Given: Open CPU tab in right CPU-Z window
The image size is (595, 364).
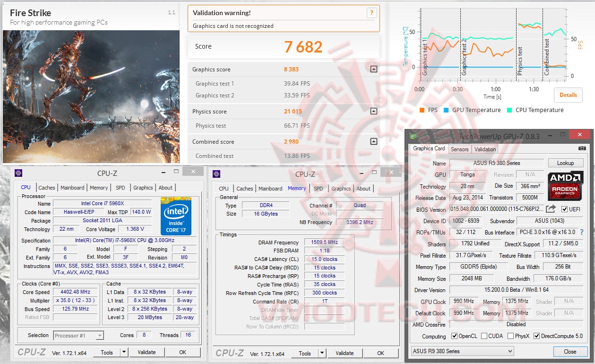Looking at the screenshot, I should coord(224,189).
